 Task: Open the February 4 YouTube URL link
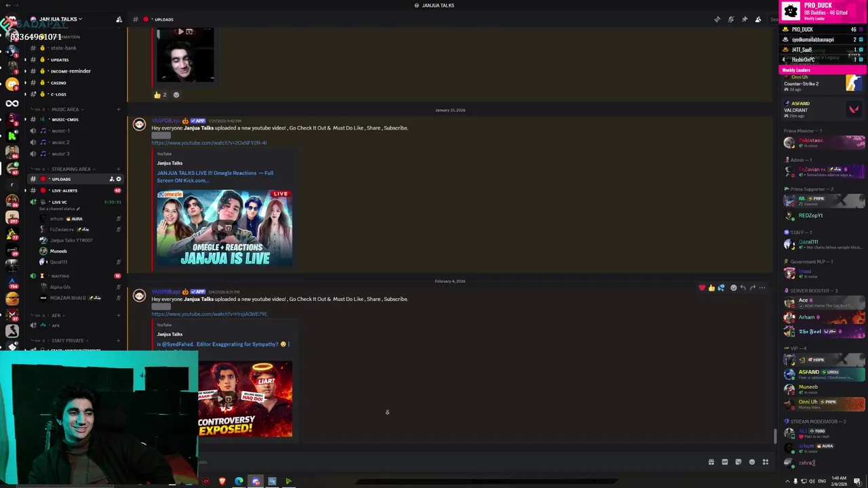(209, 314)
